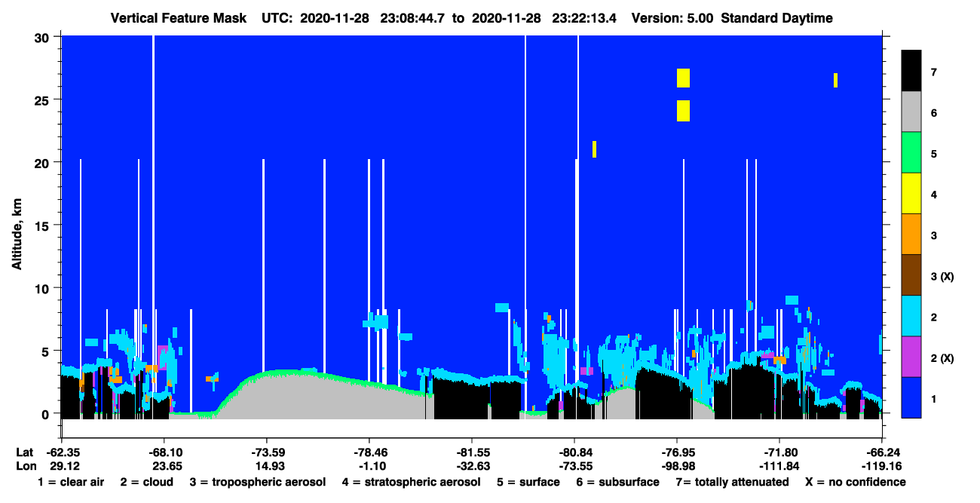Select the orange class 3 colorbar swatch
Image resolution: width=980 pixels, height=503 pixels.
911,234
